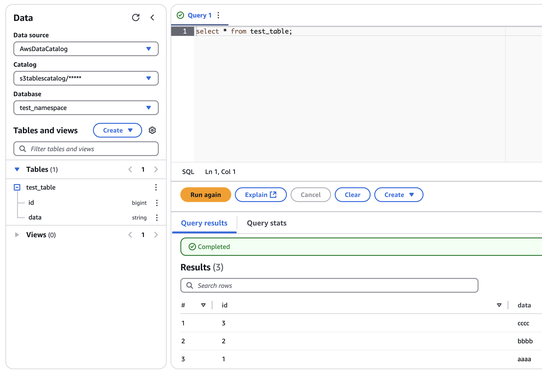Switch to Query 1 tab
The width and height of the screenshot is (542, 370).
click(x=199, y=15)
